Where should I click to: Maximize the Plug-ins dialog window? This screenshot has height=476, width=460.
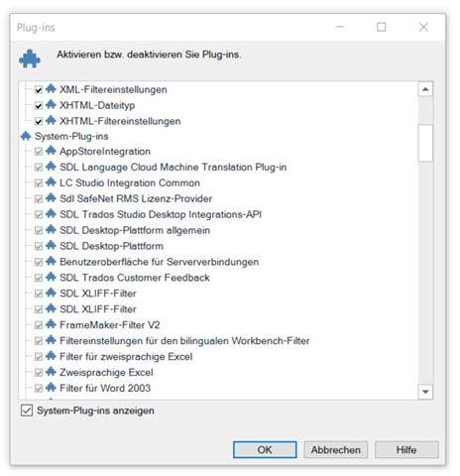pos(382,27)
